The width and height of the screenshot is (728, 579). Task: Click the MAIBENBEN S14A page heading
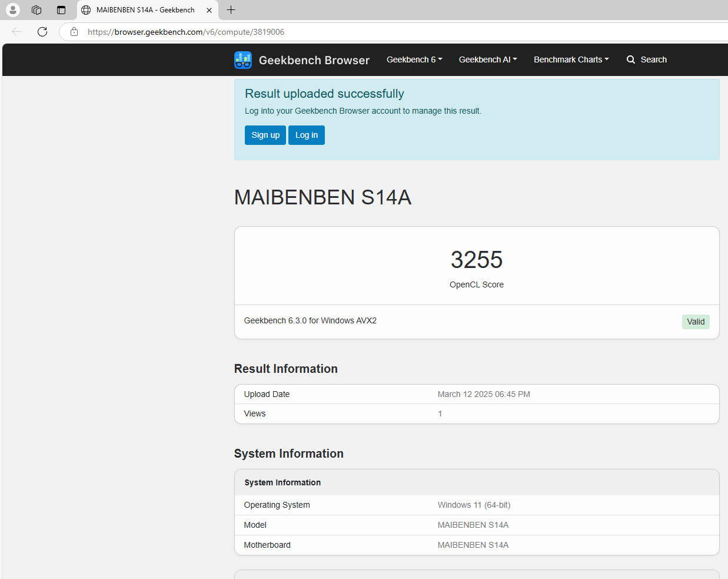point(323,197)
